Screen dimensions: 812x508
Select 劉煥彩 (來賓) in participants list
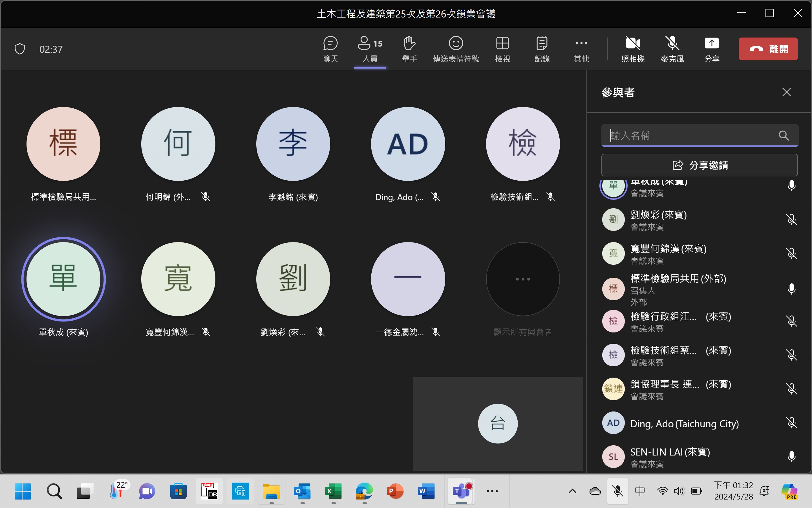pyautogui.click(x=700, y=220)
